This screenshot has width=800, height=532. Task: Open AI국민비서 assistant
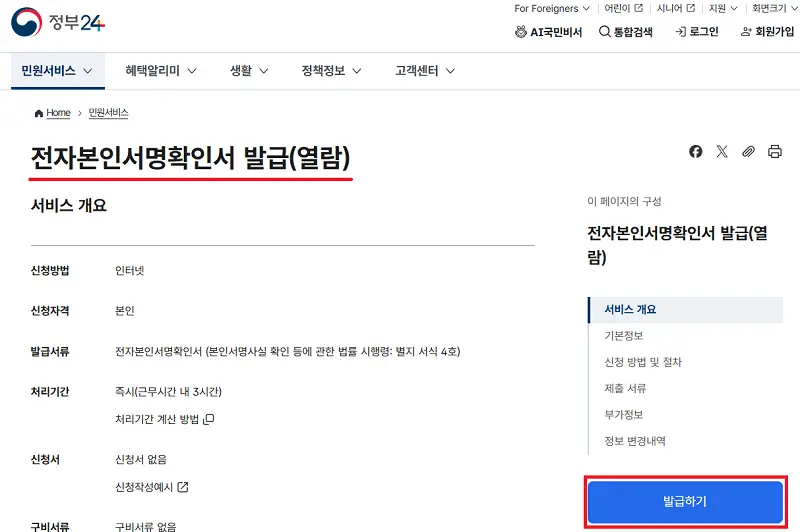[x=548, y=32]
